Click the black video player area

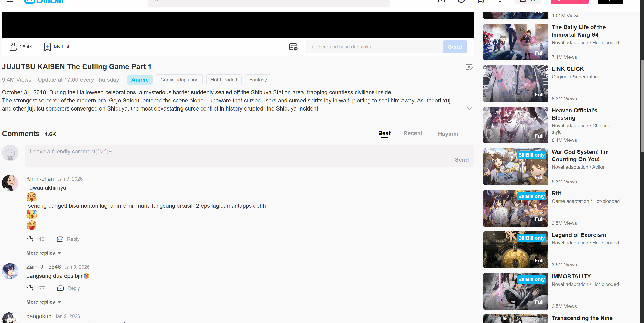pyautogui.click(x=238, y=25)
